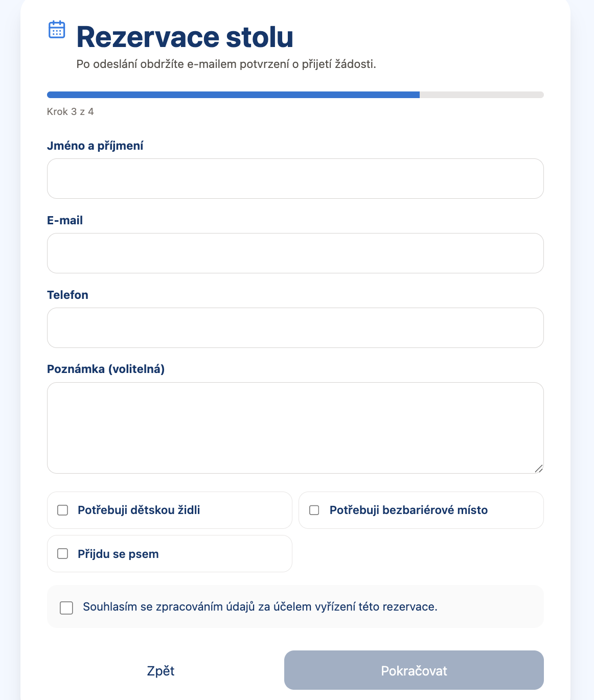
Task: Click the calendar icon beside the title
Action: (57, 30)
